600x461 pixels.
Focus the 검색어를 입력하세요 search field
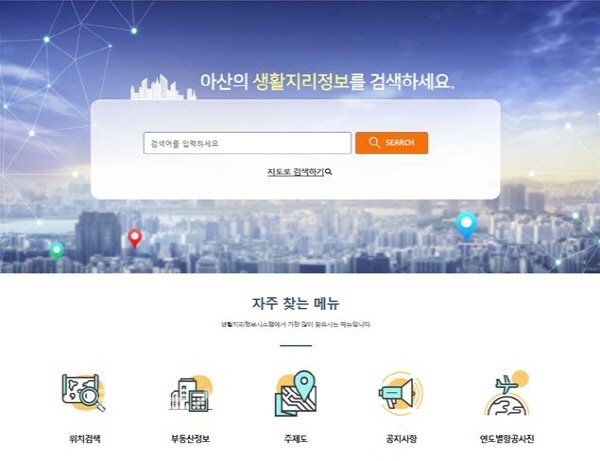pos(247,143)
